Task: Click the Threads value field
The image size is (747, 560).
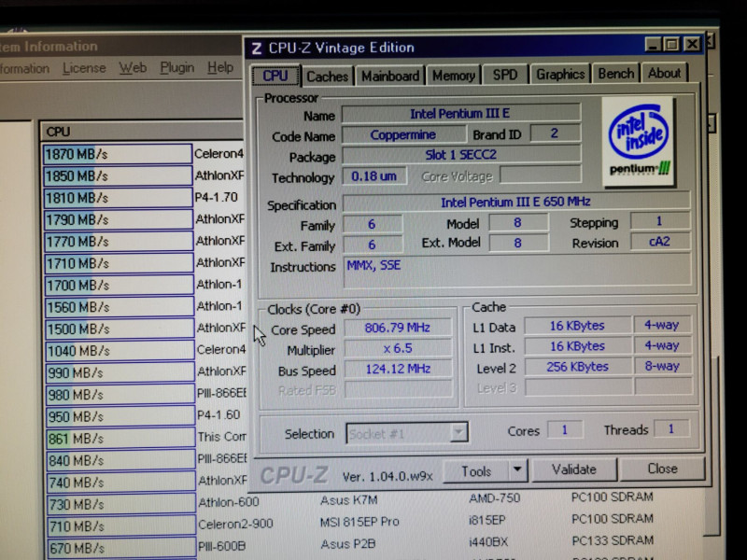Action: click(670, 429)
